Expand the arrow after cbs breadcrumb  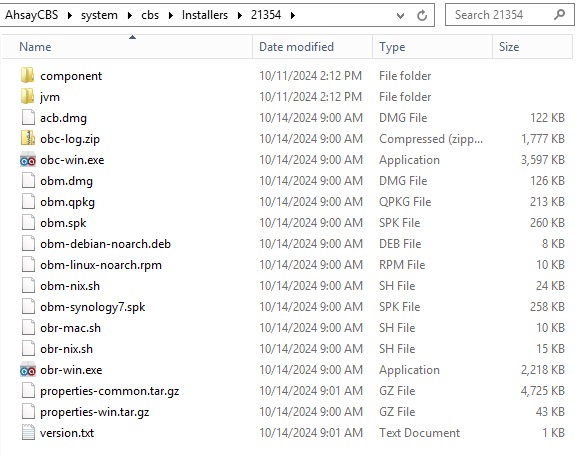click(x=171, y=16)
